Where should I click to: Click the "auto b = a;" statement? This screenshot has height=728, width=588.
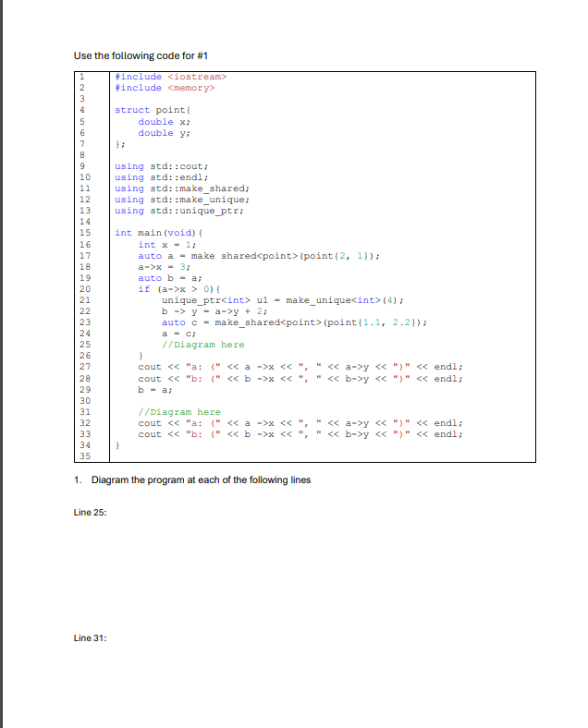coord(170,278)
